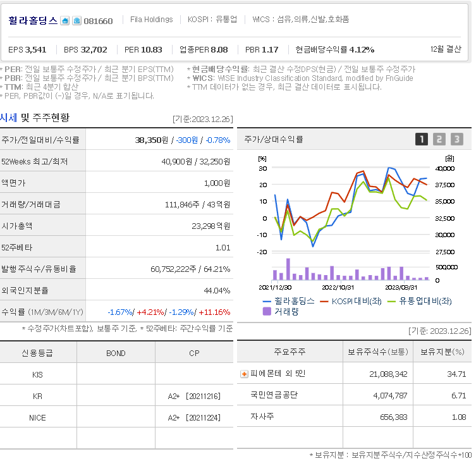Click the green 유통업대비(좌) legend marker
This screenshot has width=476, height=461.
391,301
